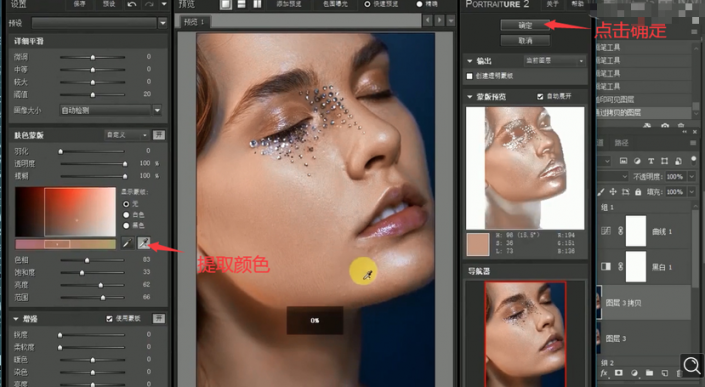Uncheck the 使用蒙版 checkbox in 增强
705x387 pixels.
click(109, 319)
